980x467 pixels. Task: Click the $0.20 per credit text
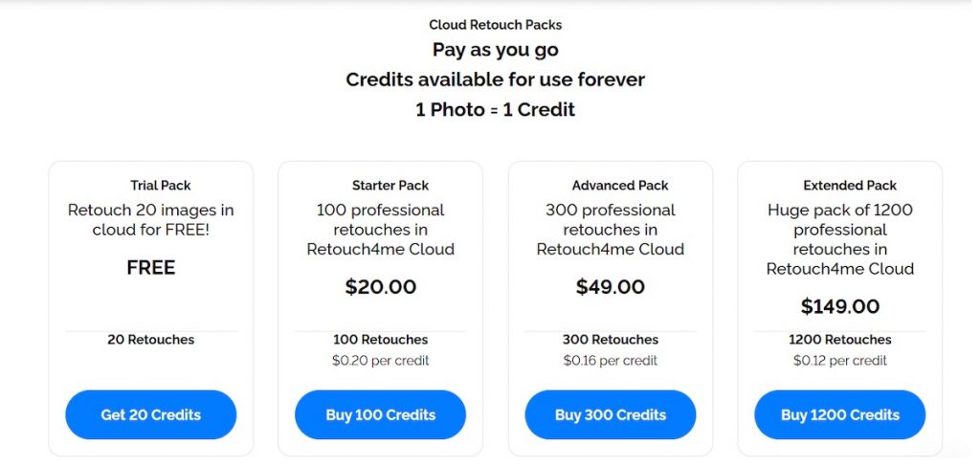(381, 361)
